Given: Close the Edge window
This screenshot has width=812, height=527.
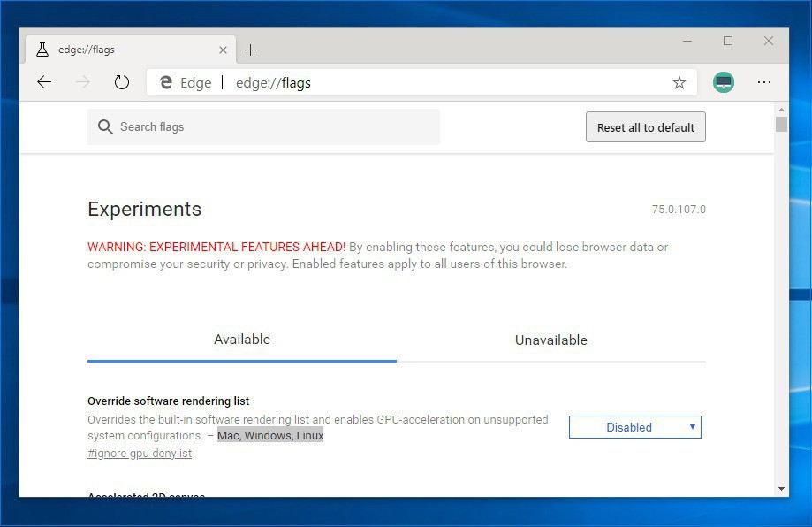Looking at the screenshot, I should click(769, 41).
